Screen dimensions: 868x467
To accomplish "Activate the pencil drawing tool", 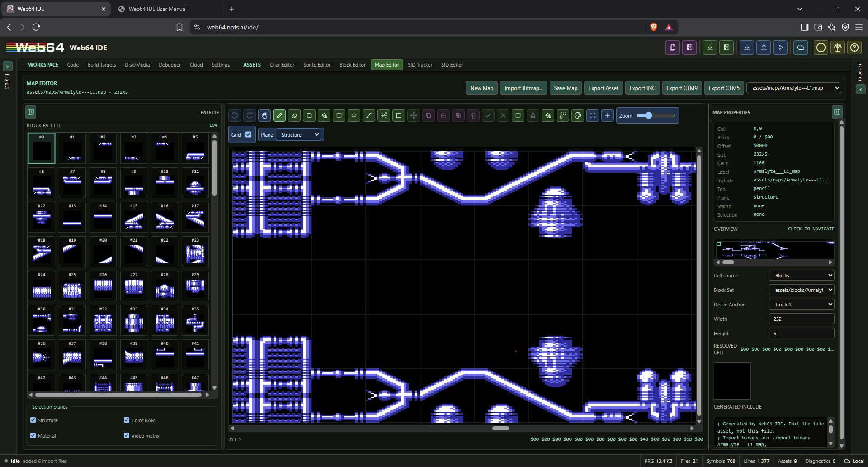I will [x=279, y=115].
